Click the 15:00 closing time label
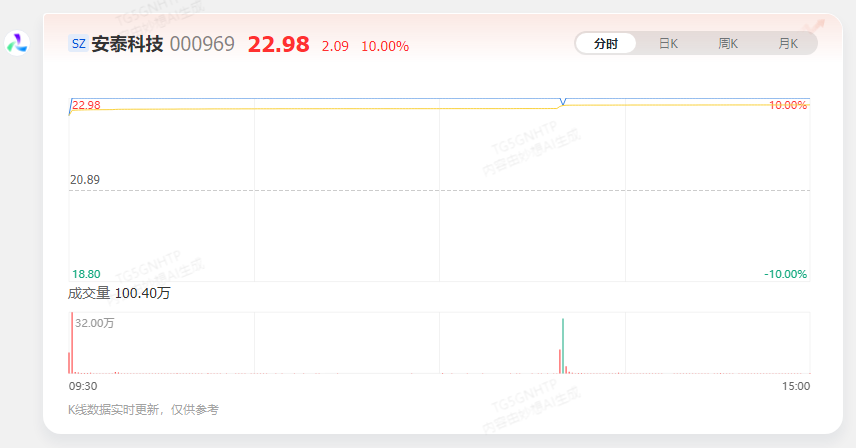Viewport: 856px width, 448px height. pos(796,386)
